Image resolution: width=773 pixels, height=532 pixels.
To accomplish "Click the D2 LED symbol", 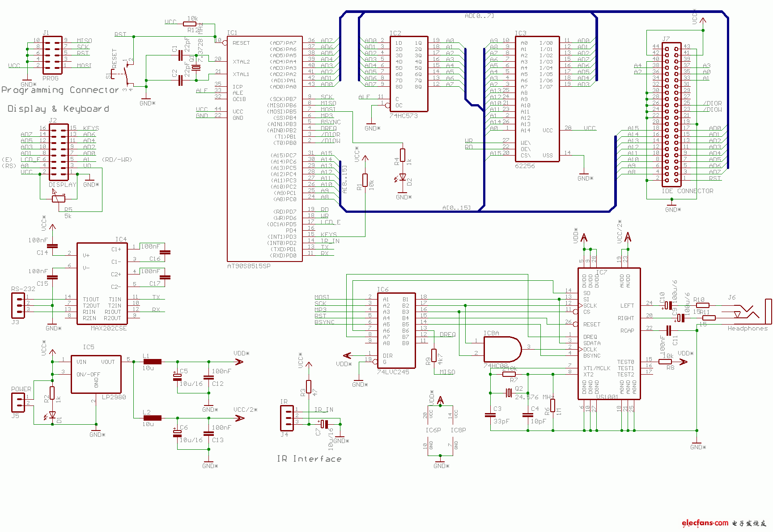I will point(403,177).
